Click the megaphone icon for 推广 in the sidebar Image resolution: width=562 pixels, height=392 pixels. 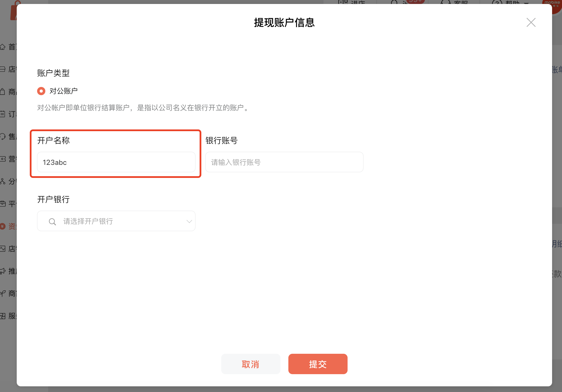pyautogui.click(x=3, y=271)
